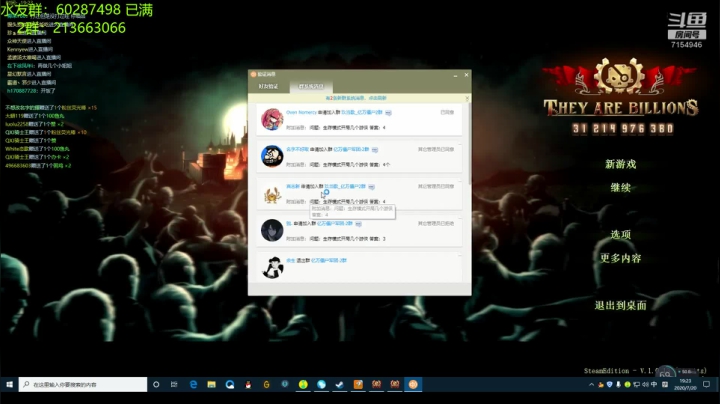Open the 好友验证 tab

tap(268, 86)
